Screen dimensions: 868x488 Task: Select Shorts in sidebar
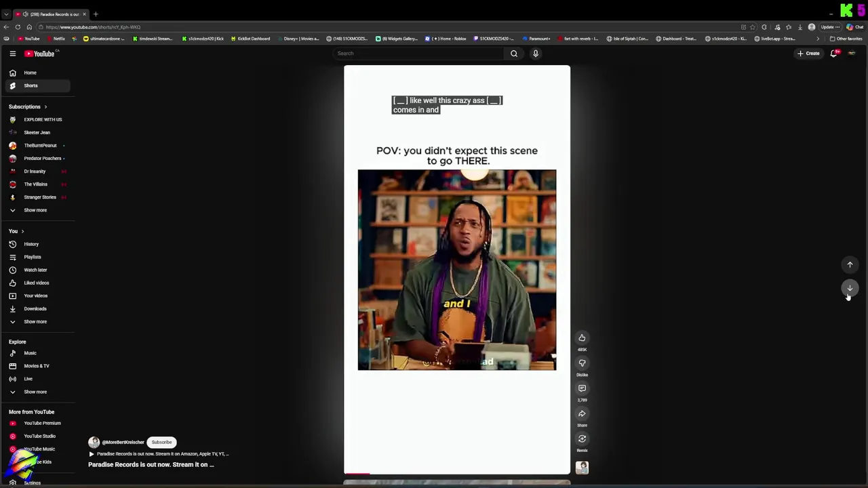pos(38,85)
